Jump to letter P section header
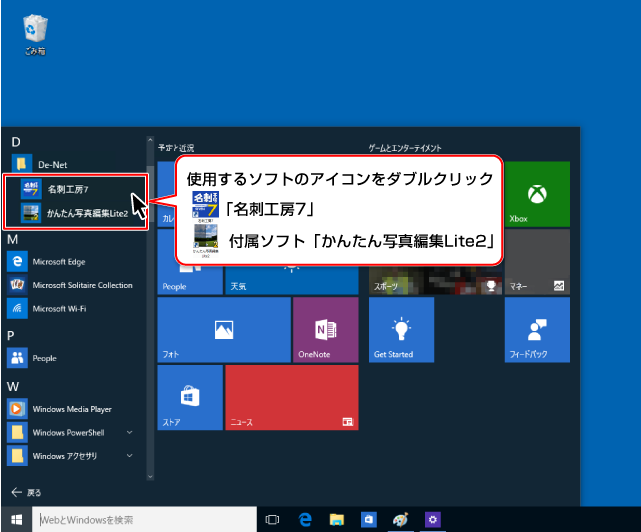 point(11,336)
